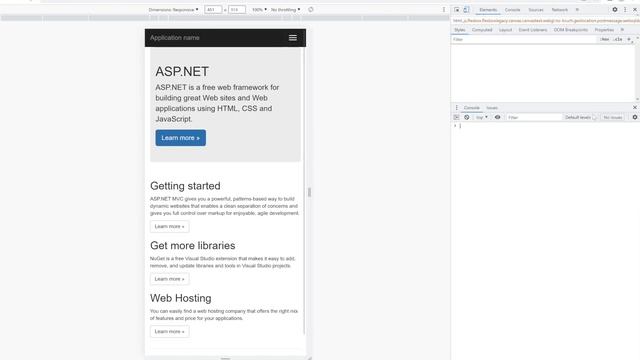Open the JavaScript context top dropdown
This screenshot has height=360, width=640.
point(482,118)
